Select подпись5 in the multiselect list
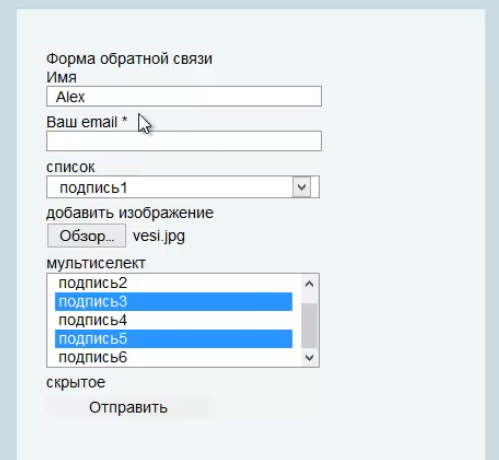Viewport: 499px width, 460px height. click(174, 339)
